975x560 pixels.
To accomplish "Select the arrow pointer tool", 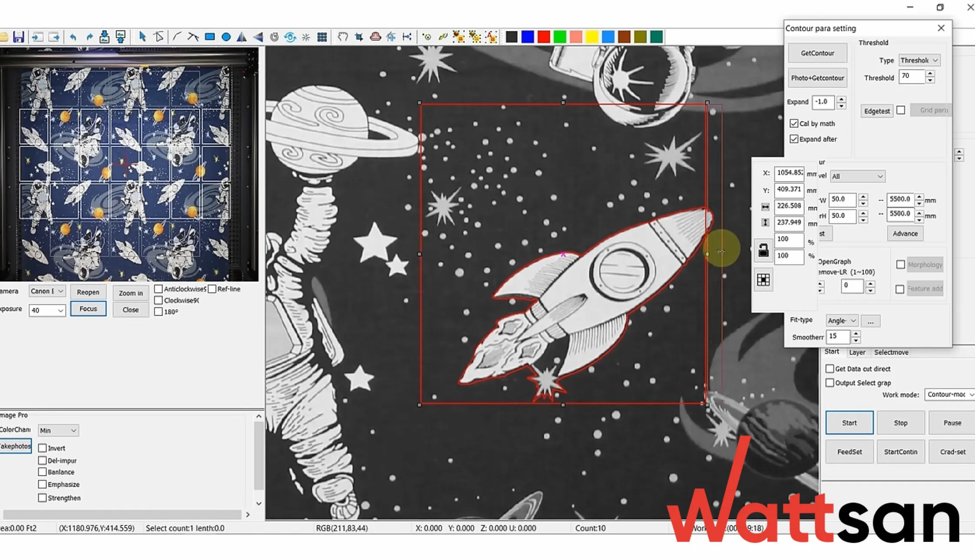I will 142,37.
